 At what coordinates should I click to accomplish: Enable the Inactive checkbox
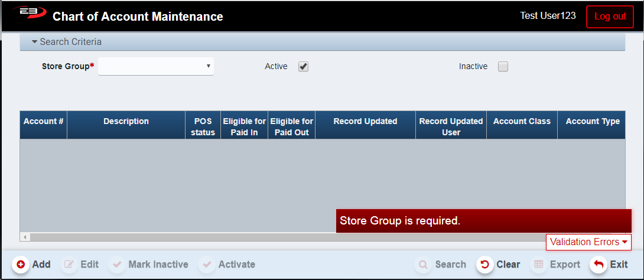(x=503, y=67)
